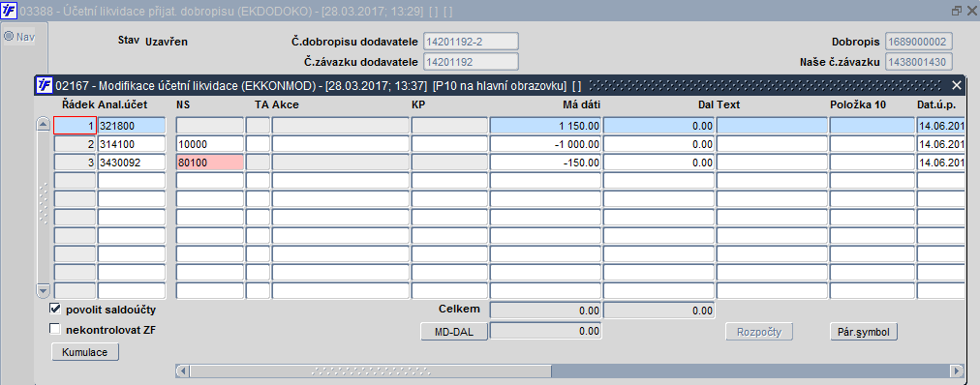Click the Celkem Má dáti total field
The height and width of the screenshot is (385, 980).
click(x=545, y=310)
